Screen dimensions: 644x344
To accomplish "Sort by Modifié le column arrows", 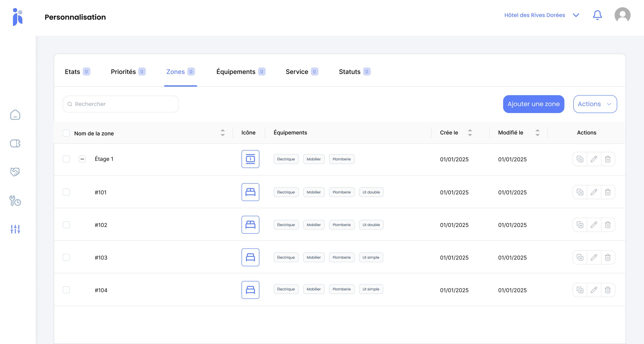I will (x=537, y=133).
